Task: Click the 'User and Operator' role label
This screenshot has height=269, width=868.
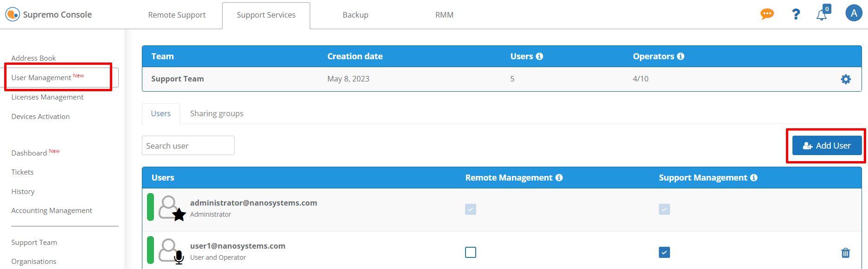Action: [x=218, y=257]
